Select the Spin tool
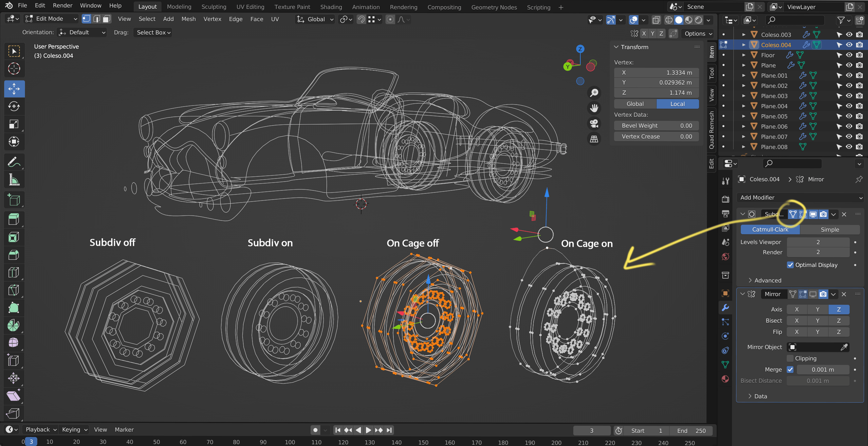 (14, 325)
